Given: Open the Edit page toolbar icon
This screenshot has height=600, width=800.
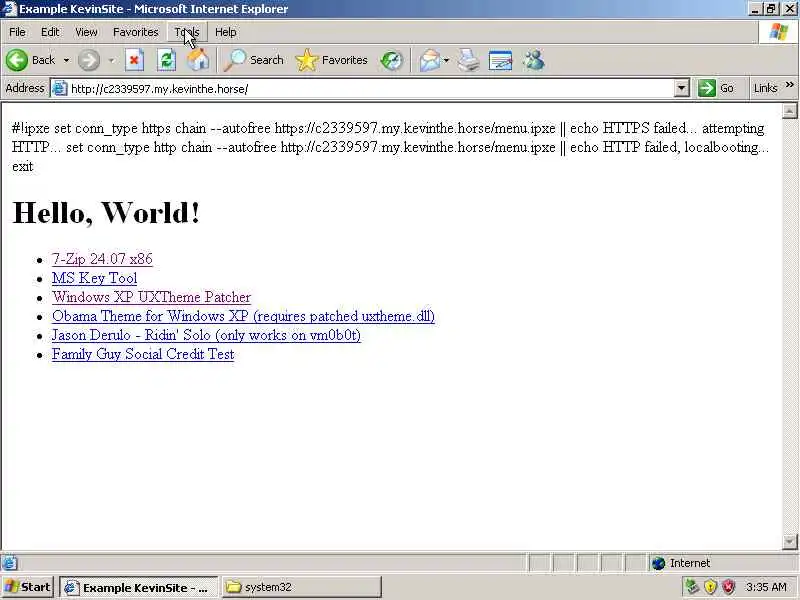Looking at the screenshot, I should (500, 60).
